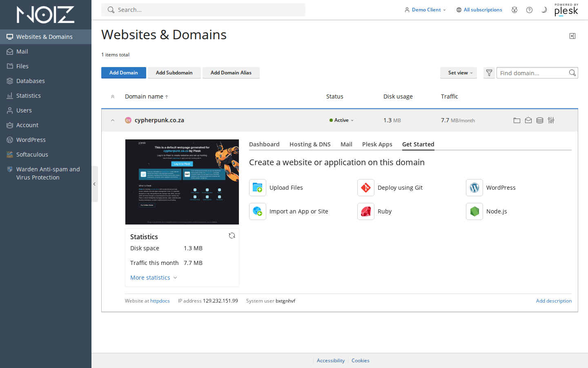Open the Demo Client user menu

[x=425, y=10]
